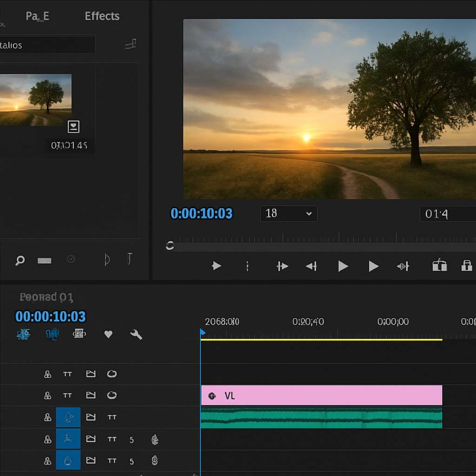Play the video in program monitor
The width and height of the screenshot is (476, 476).
tap(343, 266)
